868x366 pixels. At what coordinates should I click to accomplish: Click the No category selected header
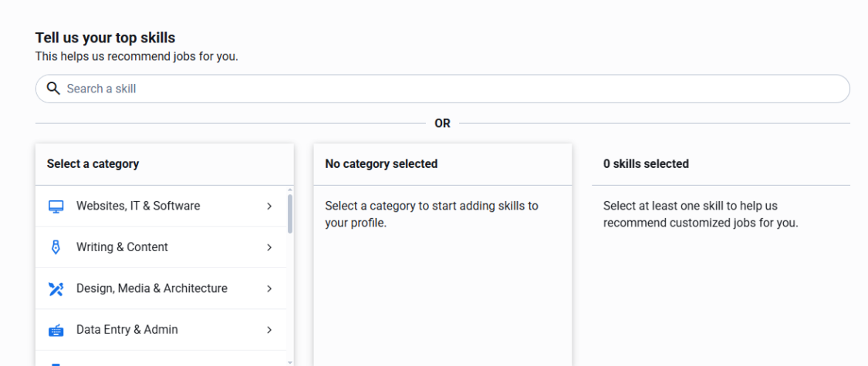381,163
